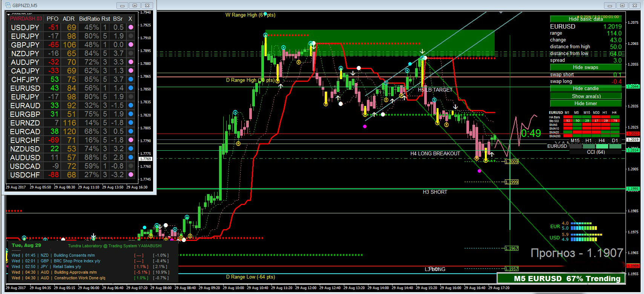Click the chart icon in GBPNZD,M5 title bar
Viewport: 644px width, 294px height.
(x=8, y=5)
